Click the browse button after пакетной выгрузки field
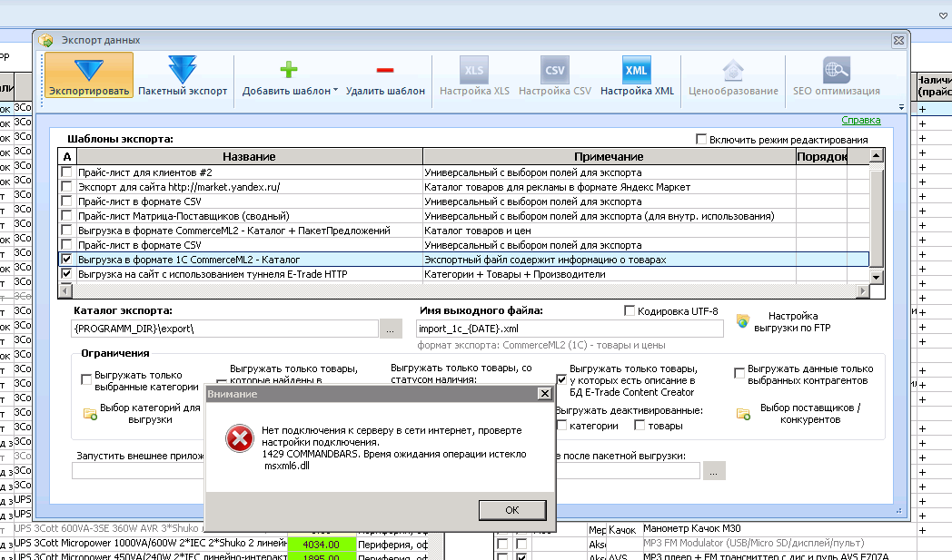 click(x=714, y=471)
